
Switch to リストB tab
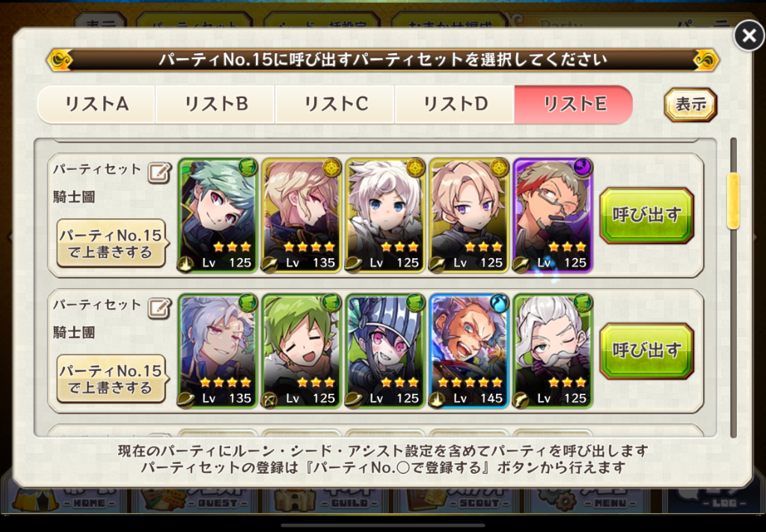(x=215, y=104)
